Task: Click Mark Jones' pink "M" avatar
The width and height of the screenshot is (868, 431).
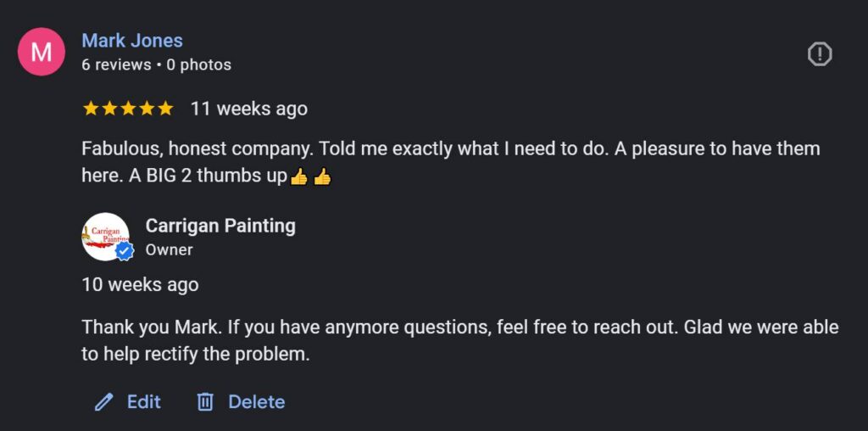Action: (x=41, y=52)
